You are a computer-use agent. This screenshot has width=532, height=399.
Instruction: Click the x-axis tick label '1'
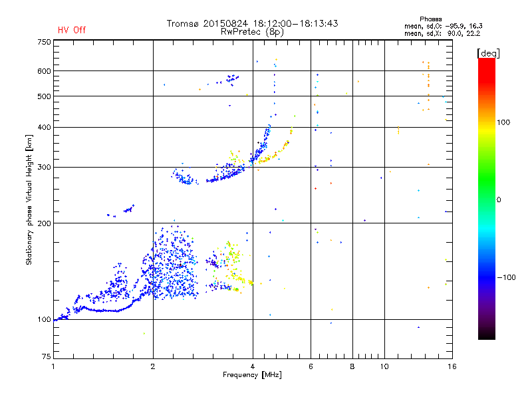[53, 366]
